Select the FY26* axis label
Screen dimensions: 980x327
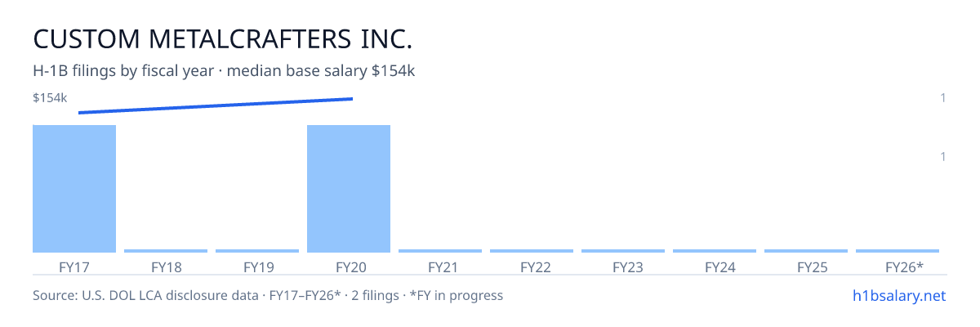tap(904, 267)
